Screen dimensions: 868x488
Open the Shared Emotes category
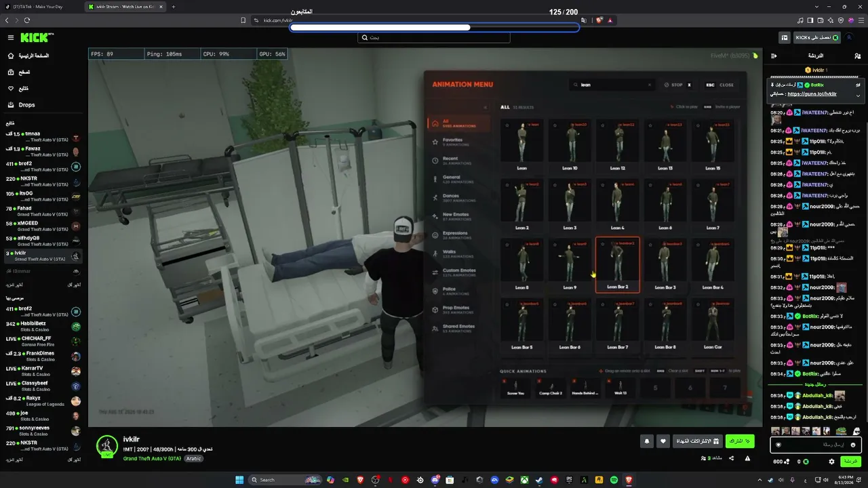(459, 328)
